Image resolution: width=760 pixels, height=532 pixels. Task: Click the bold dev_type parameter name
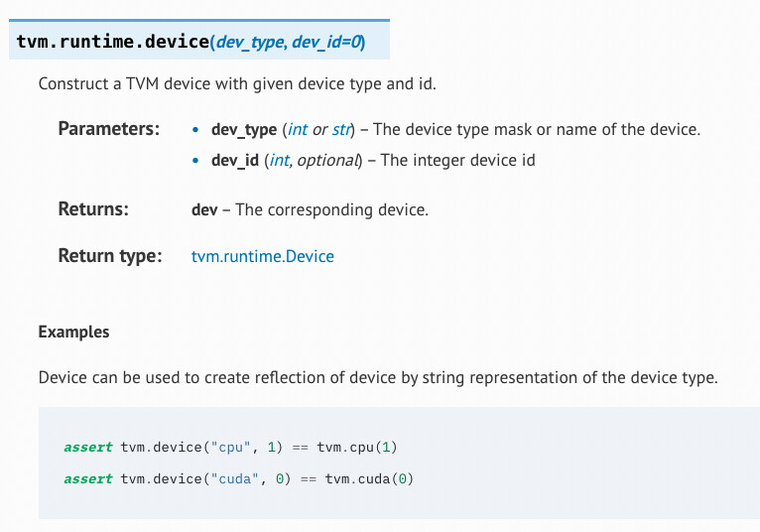tap(244, 129)
